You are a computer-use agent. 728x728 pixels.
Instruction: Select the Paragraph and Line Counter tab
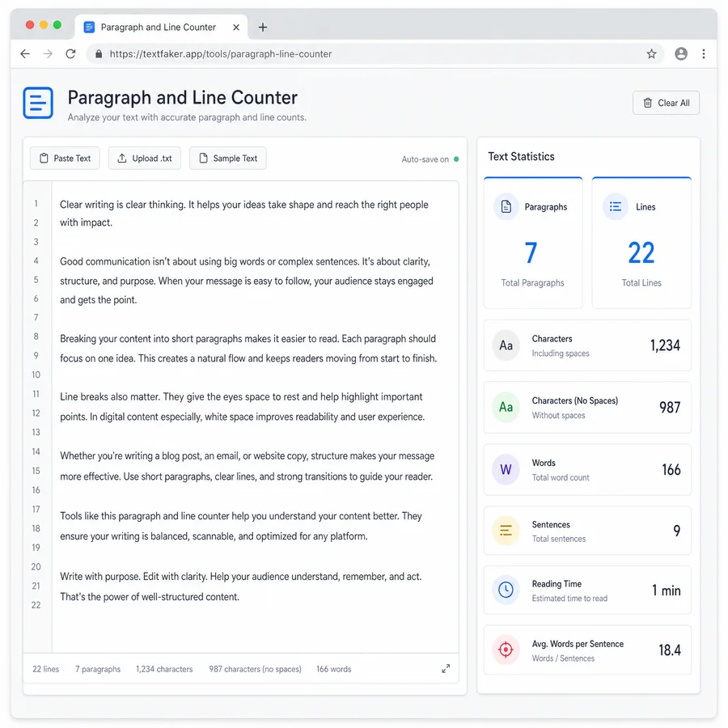(x=161, y=28)
